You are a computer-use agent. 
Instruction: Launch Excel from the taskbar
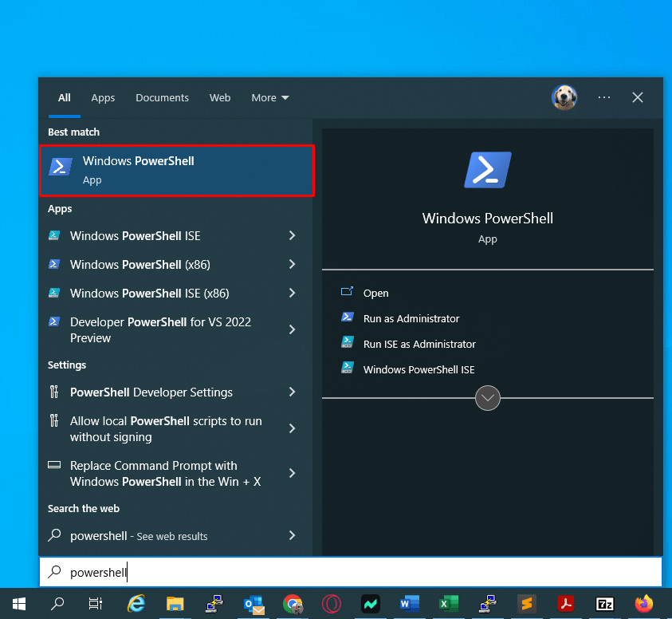448,604
